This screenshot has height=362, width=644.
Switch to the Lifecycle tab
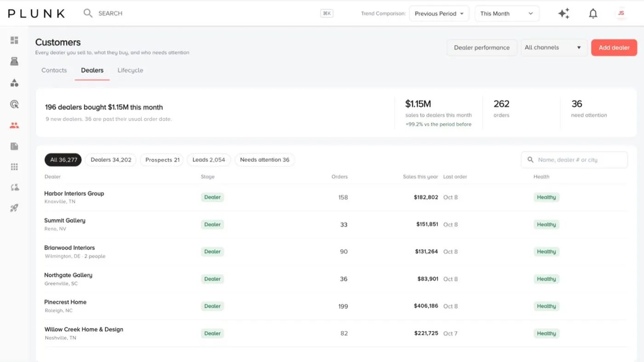tap(130, 70)
